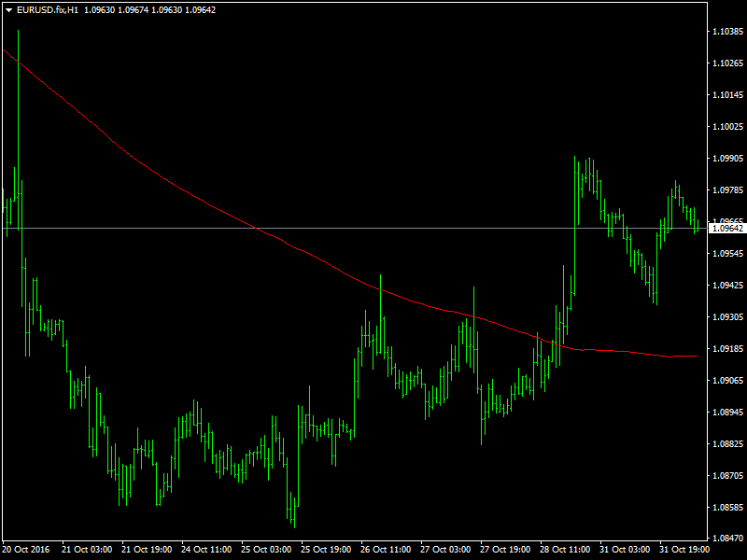The image size is (747, 560).
Task: Click the 1.10265 price scale label
Action: click(727, 63)
